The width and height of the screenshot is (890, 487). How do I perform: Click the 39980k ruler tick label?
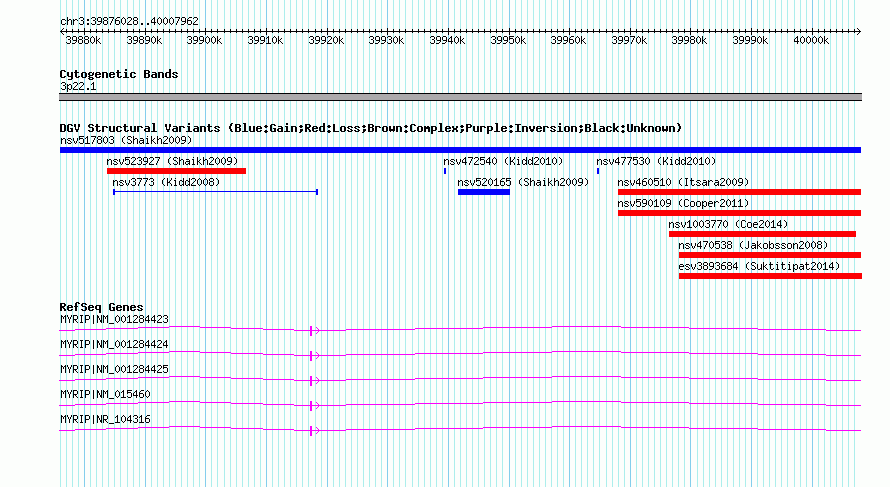[689, 40]
